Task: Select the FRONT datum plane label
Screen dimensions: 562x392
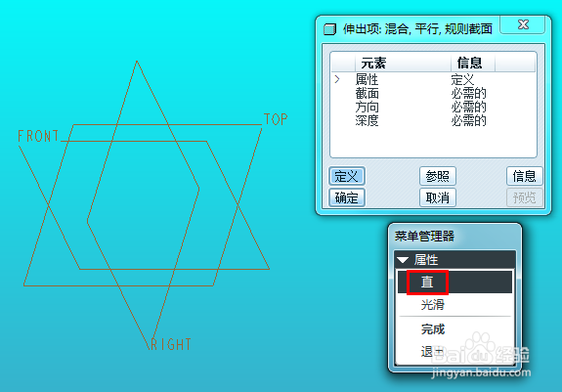Action: tap(38, 136)
